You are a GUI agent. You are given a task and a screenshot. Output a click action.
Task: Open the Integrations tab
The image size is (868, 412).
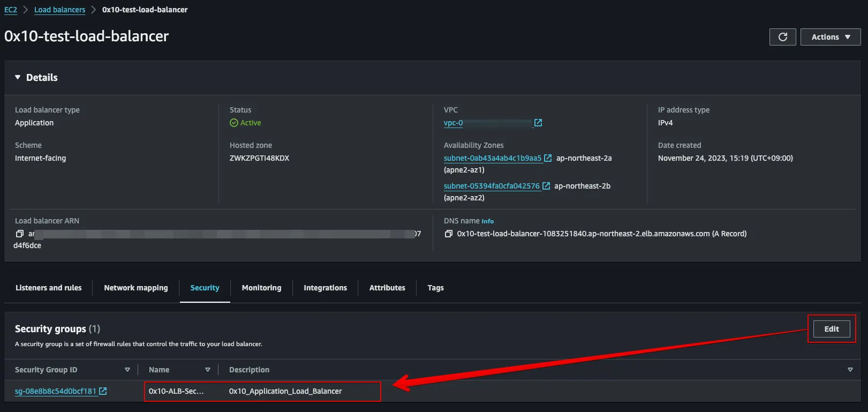[x=326, y=288]
